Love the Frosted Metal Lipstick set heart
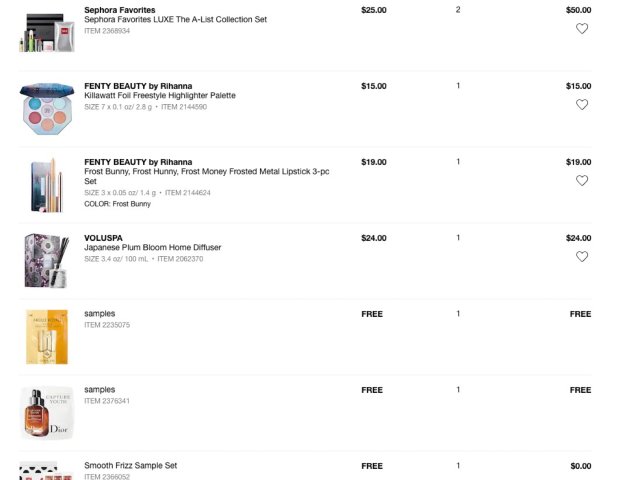The image size is (640, 480). (x=582, y=181)
